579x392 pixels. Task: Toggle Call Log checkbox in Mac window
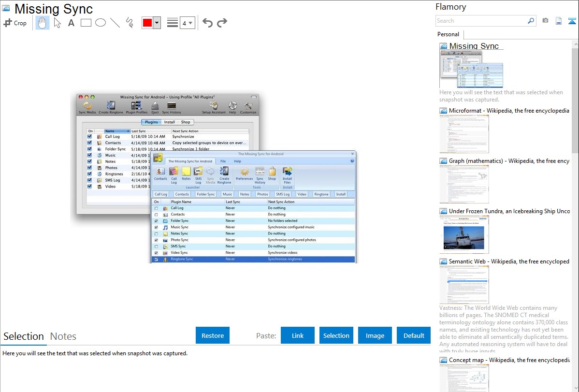[89, 136]
